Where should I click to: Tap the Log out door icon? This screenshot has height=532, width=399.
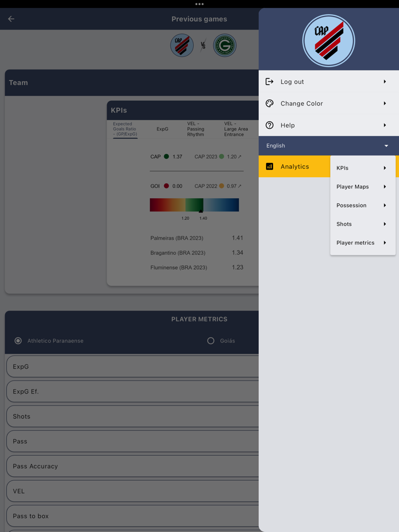tap(270, 81)
